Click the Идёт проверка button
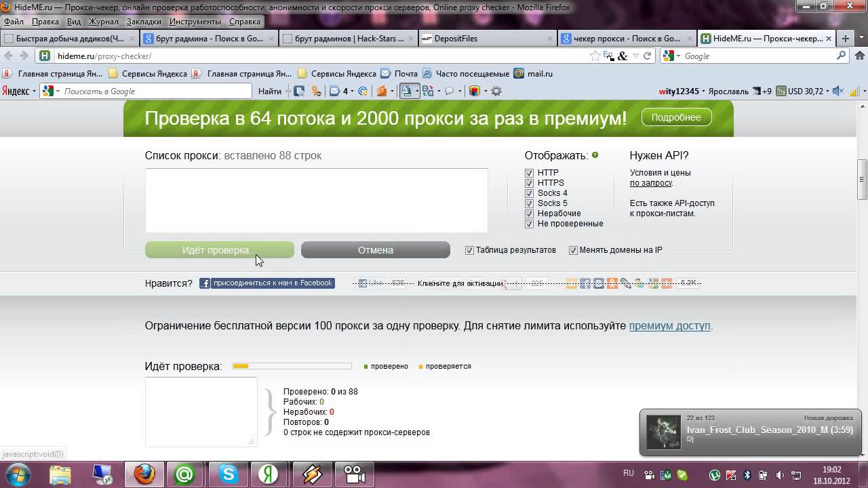Screen dimensions: 868x488 [220, 250]
